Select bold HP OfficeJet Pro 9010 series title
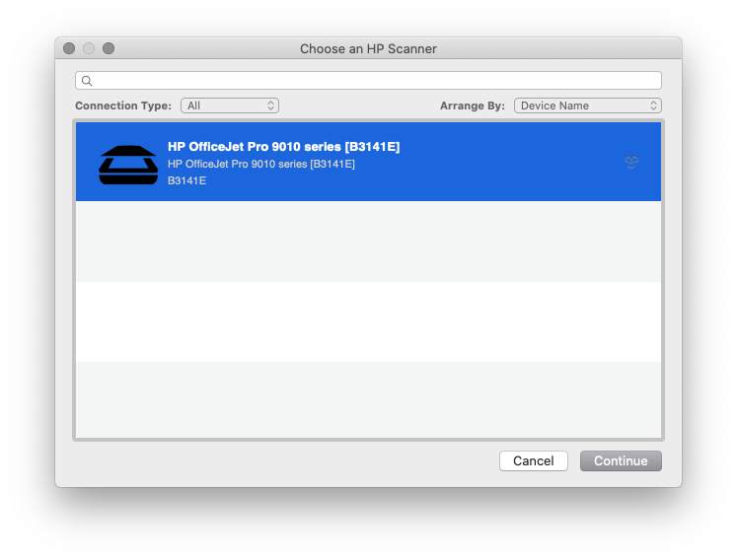The height and width of the screenshot is (560, 737). click(284, 147)
